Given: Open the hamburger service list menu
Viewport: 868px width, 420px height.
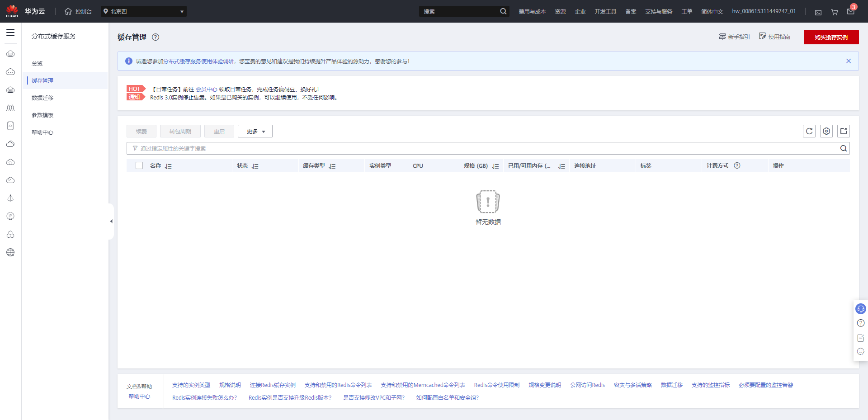Looking at the screenshot, I should (10, 33).
